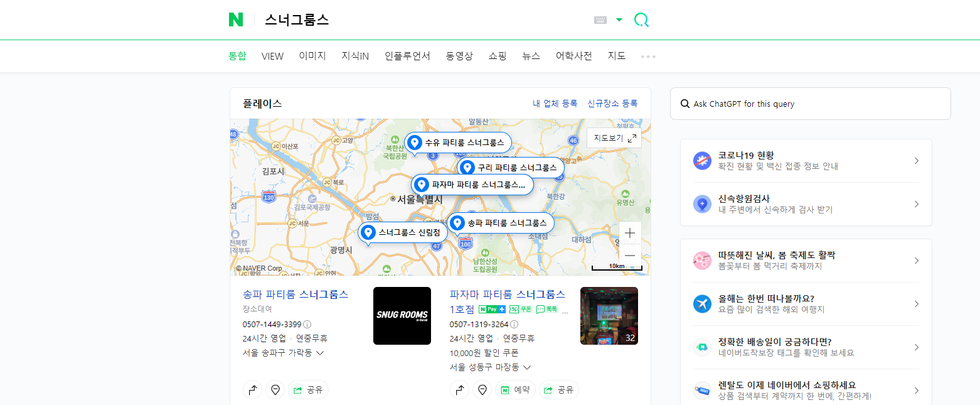Viewport: 980px width, 405px height.
Task: Click the blue airplane icon
Action: [702, 304]
